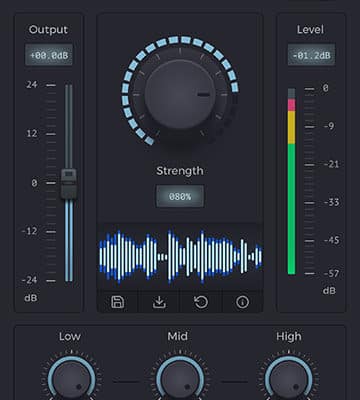Click the 12 mark on Output scale
Image resolution: width=360 pixels, height=400 pixels.
pyautogui.click(x=32, y=134)
